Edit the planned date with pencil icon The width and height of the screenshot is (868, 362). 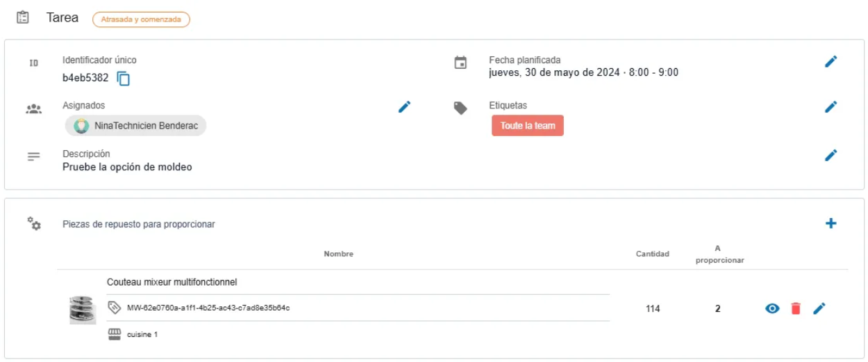point(831,62)
